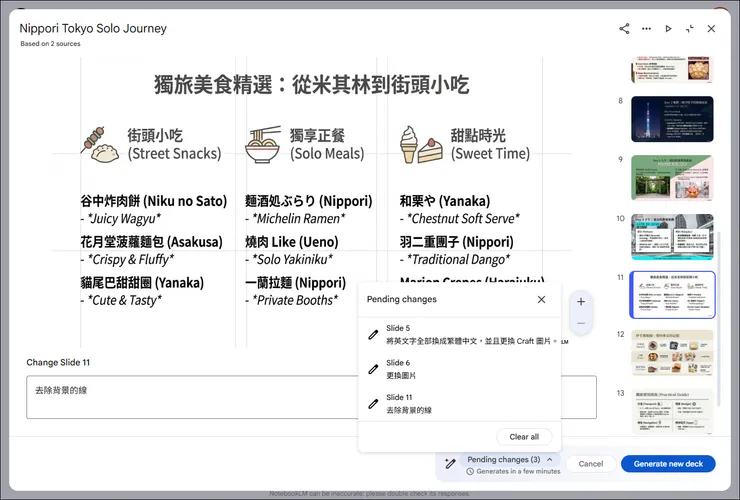Zoom in with the plus button

point(581,302)
